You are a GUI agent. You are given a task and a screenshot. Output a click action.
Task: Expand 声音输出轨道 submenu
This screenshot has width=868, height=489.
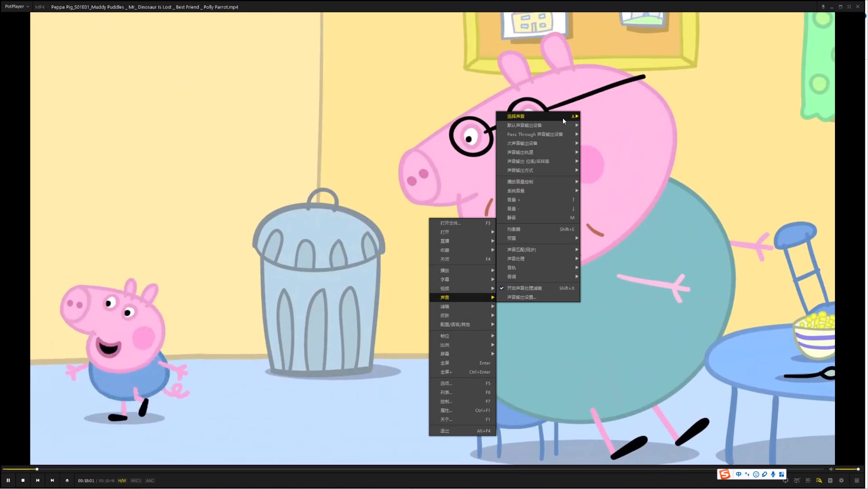click(538, 153)
